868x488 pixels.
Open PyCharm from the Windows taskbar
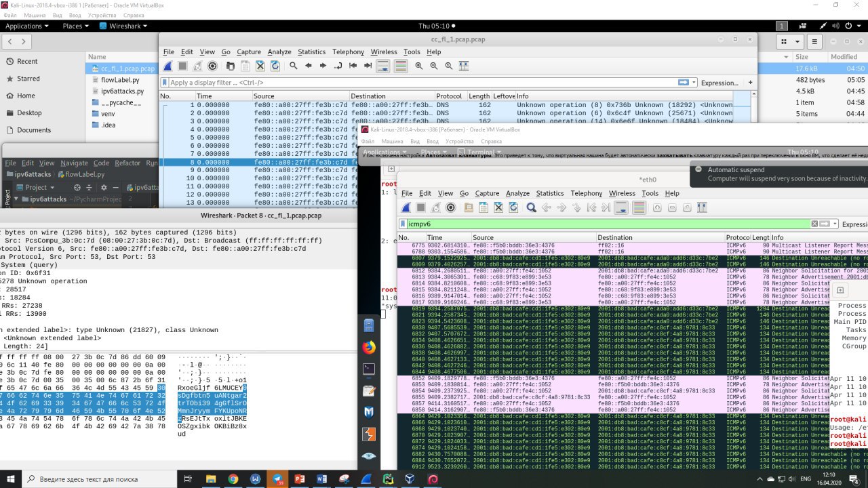pyautogui.click(x=389, y=479)
